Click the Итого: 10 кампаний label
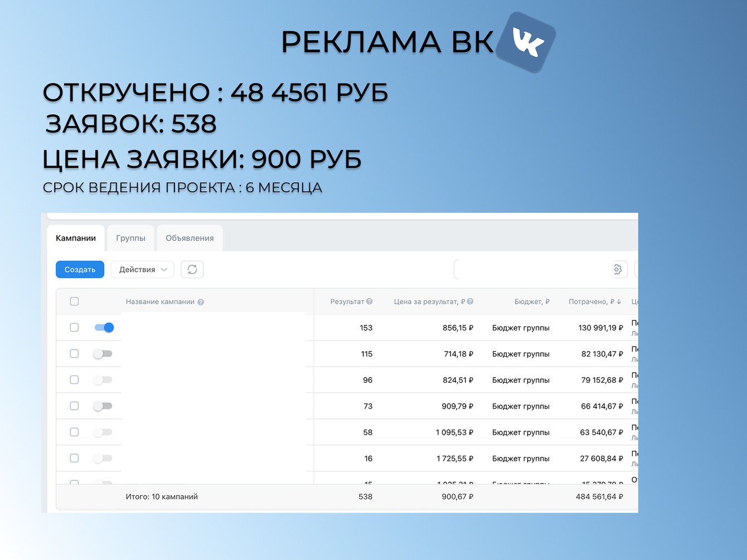 tap(162, 496)
